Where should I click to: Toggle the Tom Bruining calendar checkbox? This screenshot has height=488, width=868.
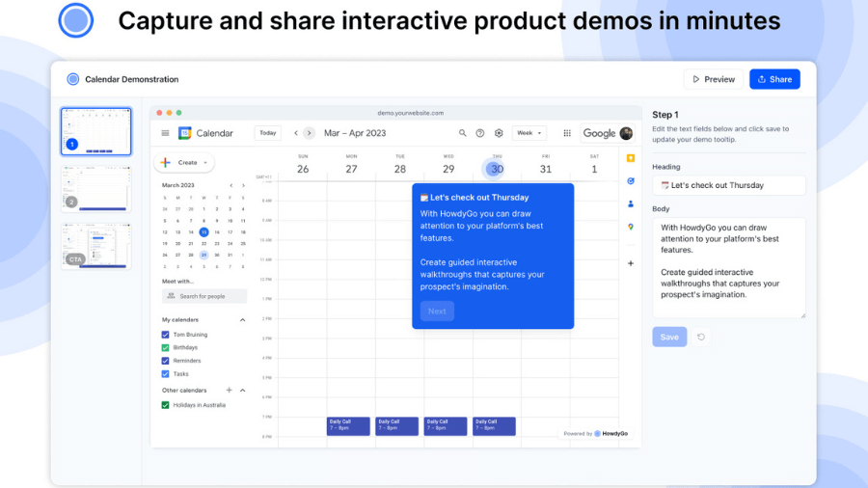165,335
